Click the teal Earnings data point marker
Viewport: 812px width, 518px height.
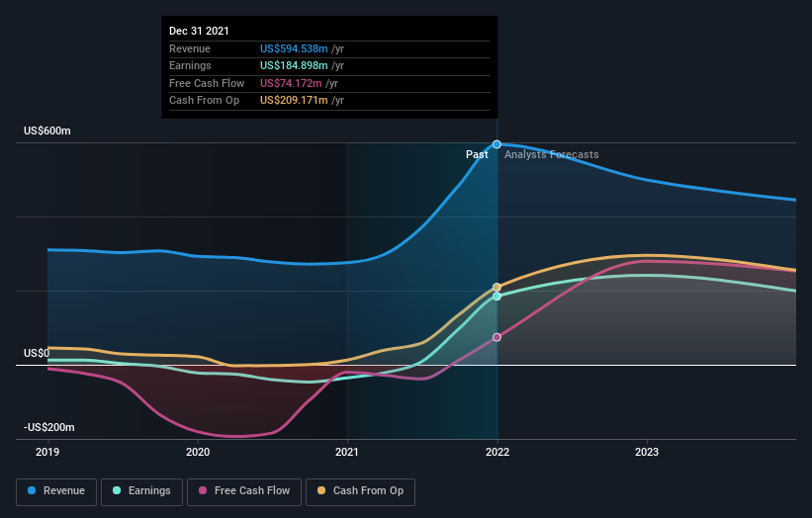coord(496,297)
